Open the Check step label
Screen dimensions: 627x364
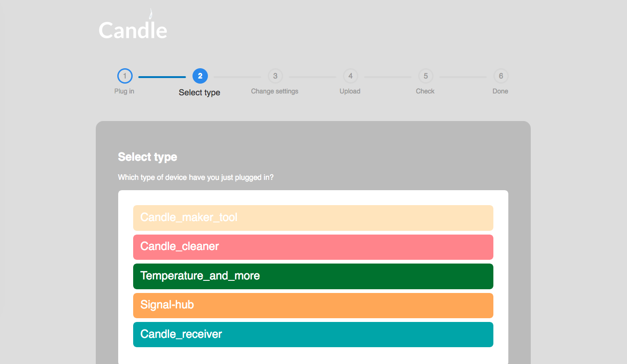[x=425, y=91]
